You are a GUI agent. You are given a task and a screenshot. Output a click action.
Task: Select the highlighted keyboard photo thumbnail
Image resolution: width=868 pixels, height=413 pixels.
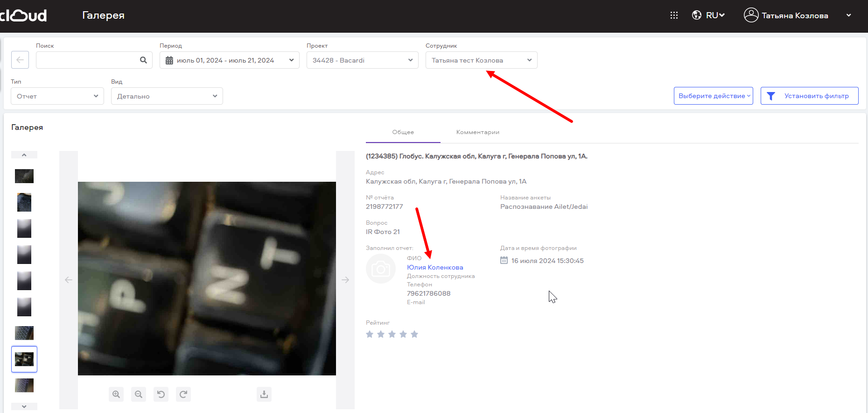click(x=24, y=359)
